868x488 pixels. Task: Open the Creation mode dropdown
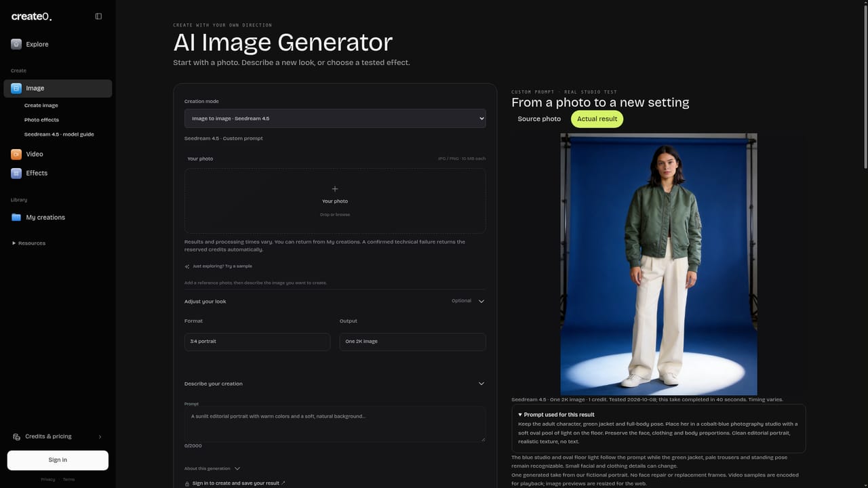[x=335, y=119]
